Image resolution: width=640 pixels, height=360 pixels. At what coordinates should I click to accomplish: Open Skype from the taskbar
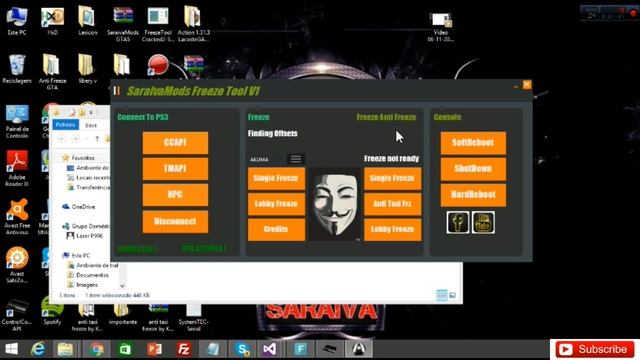[242, 350]
